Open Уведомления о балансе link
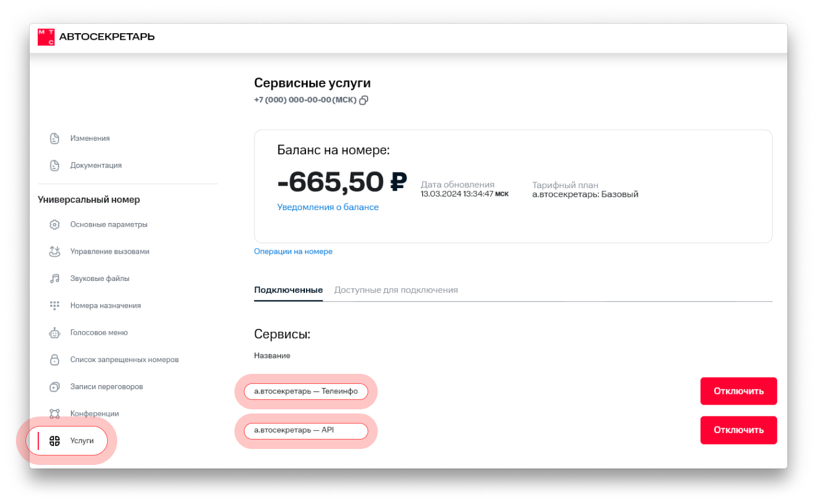Viewport: 817px width, 504px height. point(328,207)
